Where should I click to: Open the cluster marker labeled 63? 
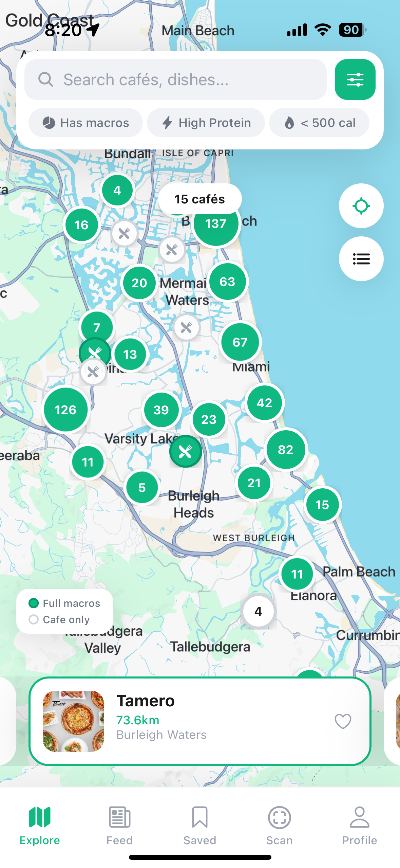[x=227, y=282]
